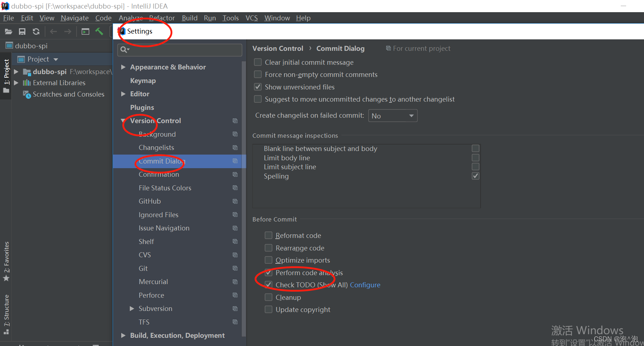Select Plugins in settings tree

coord(142,108)
